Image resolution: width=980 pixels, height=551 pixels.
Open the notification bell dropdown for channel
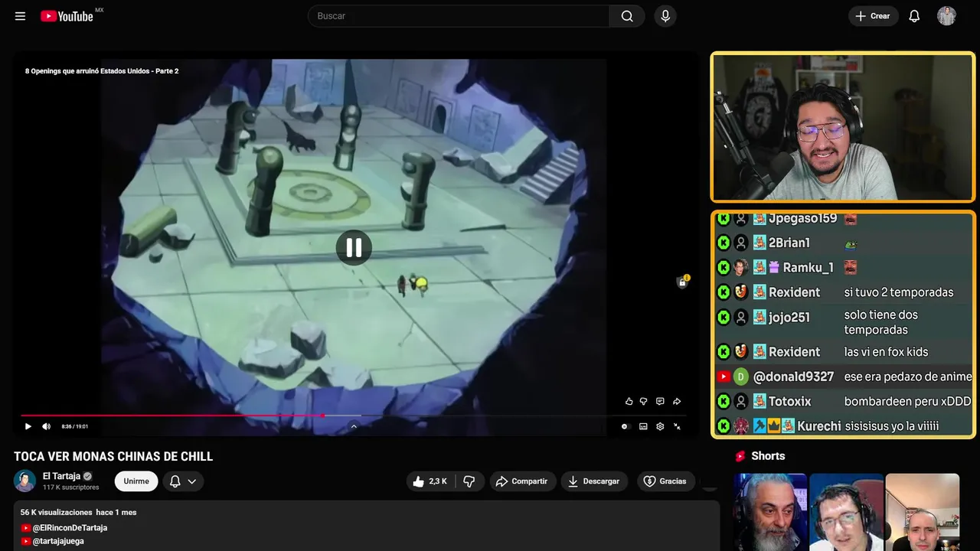coord(183,481)
